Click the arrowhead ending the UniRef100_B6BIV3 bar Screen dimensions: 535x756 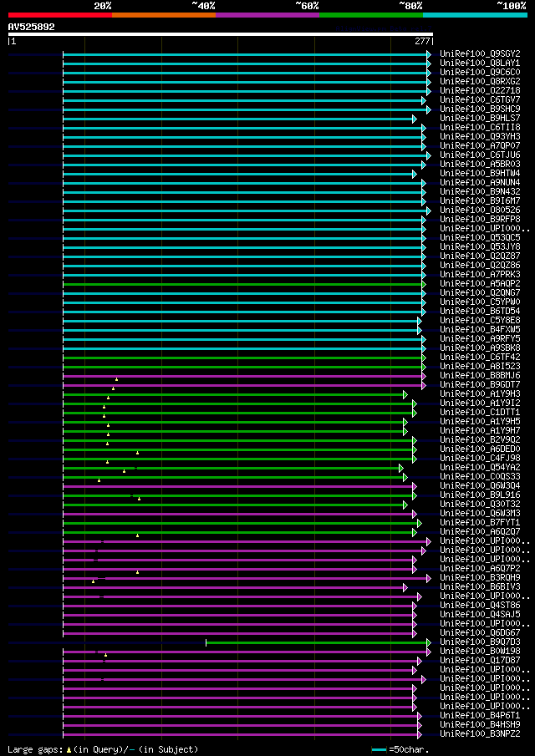tap(405, 587)
